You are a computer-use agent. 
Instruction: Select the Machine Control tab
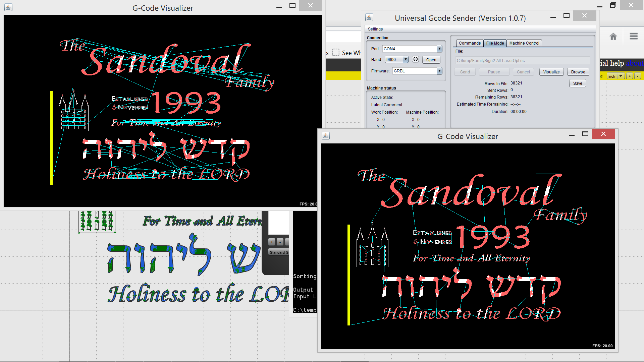coord(525,43)
